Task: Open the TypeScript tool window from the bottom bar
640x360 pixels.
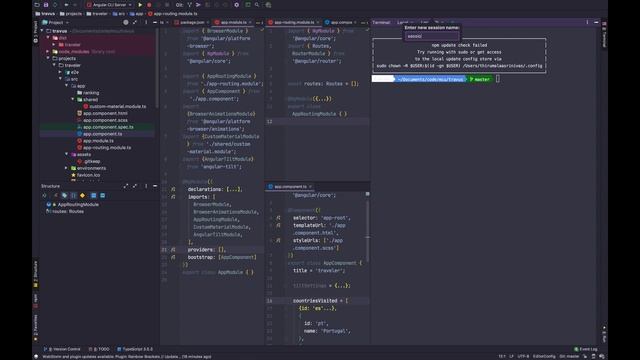Action: [x=135, y=349]
